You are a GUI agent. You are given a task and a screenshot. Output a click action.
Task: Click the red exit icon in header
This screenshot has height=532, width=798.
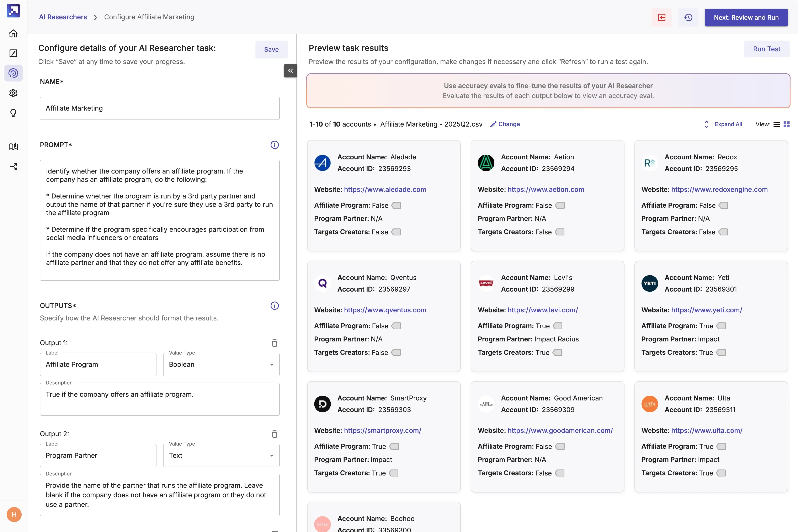pos(661,17)
